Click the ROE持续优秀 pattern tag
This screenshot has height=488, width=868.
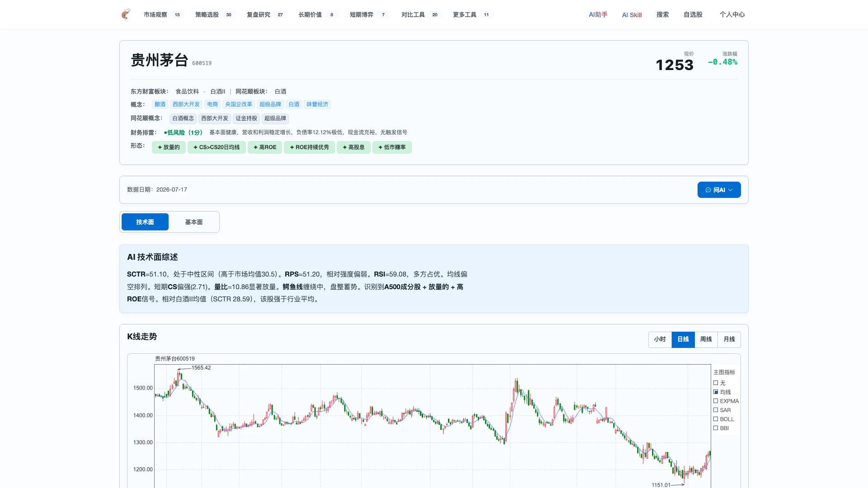click(309, 147)
